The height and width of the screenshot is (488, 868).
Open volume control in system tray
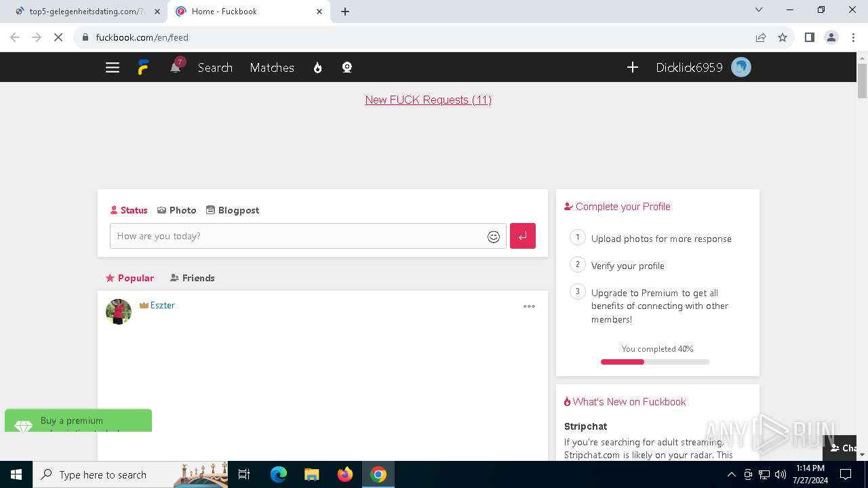781,474
